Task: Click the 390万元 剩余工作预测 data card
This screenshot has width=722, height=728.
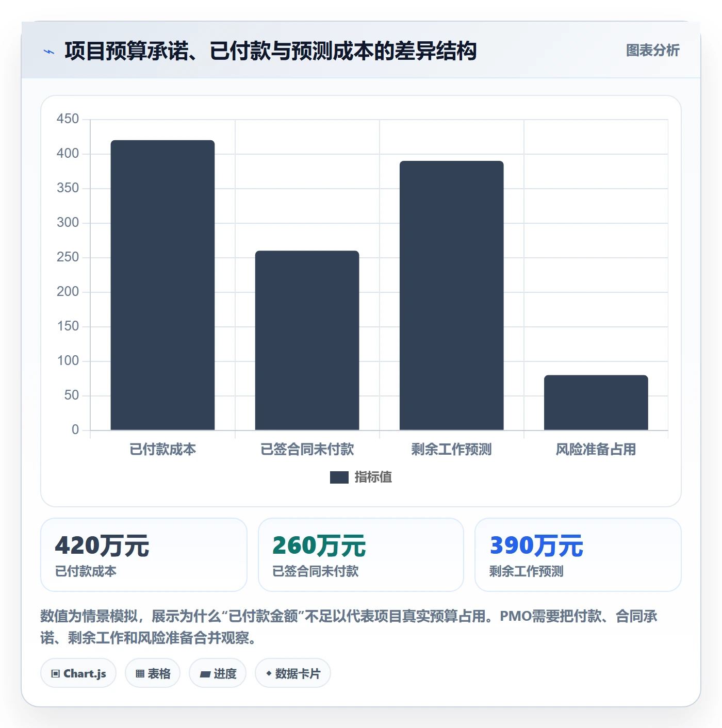Action: [578, 555]
